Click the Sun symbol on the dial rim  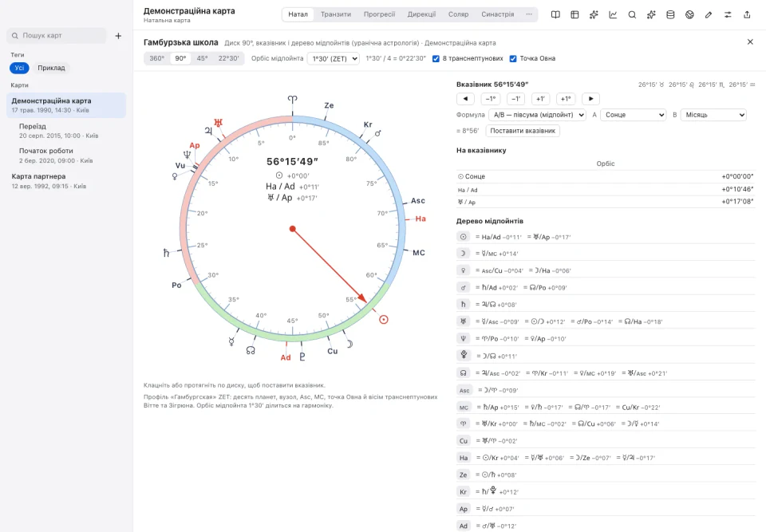pyautogui.click(x=384, y=320)
